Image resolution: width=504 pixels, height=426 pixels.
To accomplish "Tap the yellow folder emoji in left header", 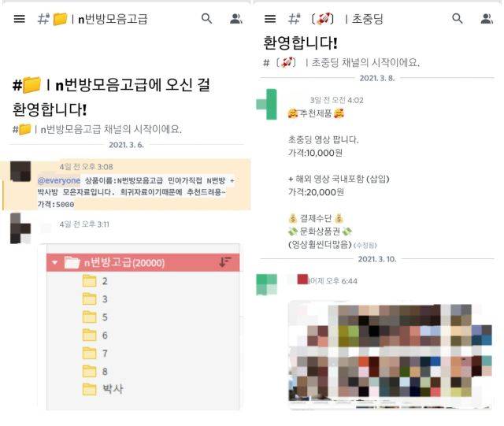I will [x=60, y=19].
